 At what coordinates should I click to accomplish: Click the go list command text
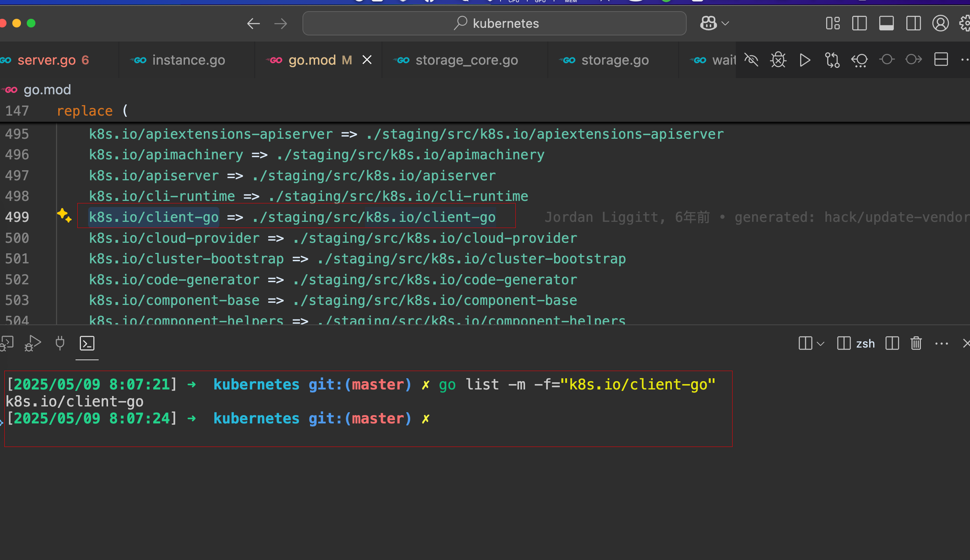(577, 384)
